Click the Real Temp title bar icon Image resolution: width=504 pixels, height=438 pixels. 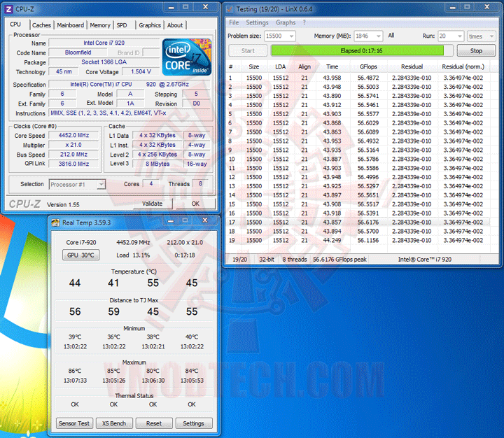tap(55, 222)
